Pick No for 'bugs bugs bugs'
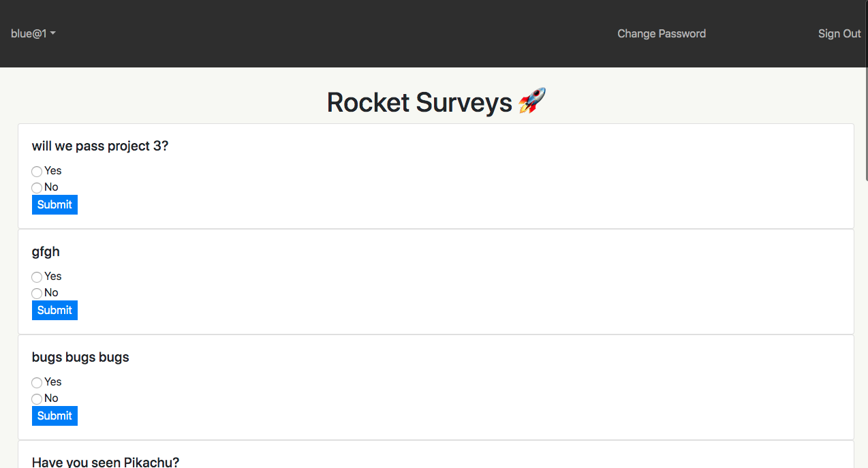 click(37, 399)
